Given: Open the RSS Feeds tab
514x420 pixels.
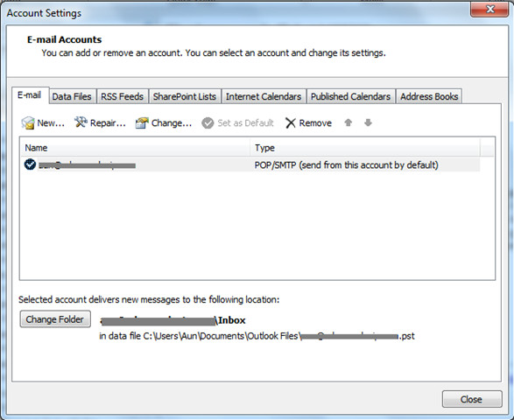Looking at the screenshot, I should click(122, 96).
